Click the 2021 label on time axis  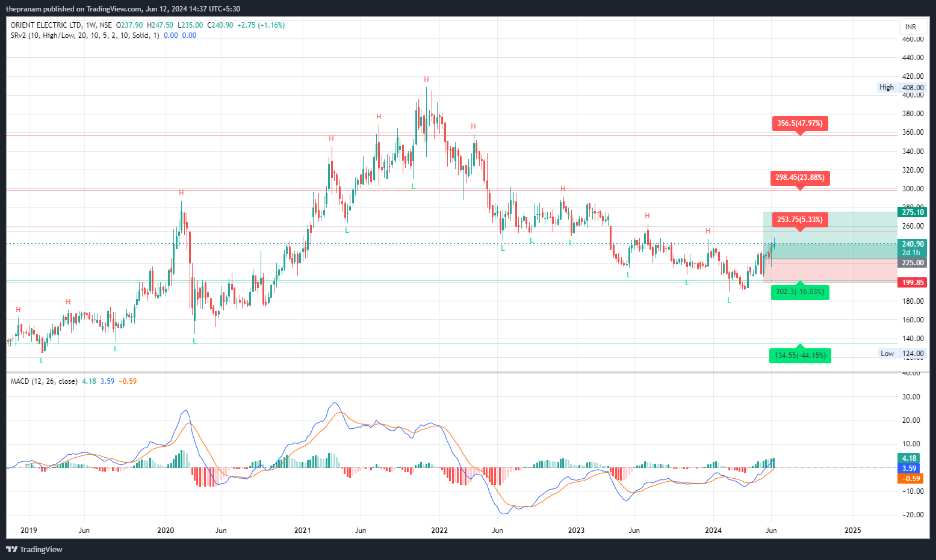[302, 531]
